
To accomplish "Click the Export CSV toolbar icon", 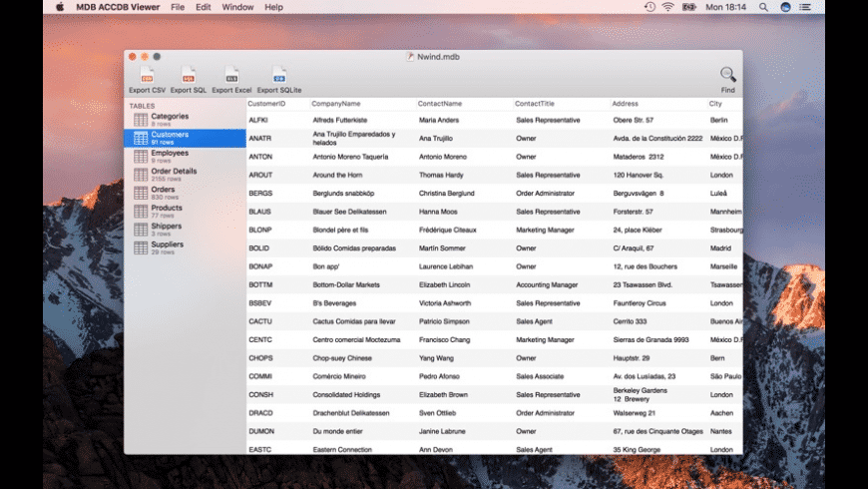I will click(x=147, y=75).
